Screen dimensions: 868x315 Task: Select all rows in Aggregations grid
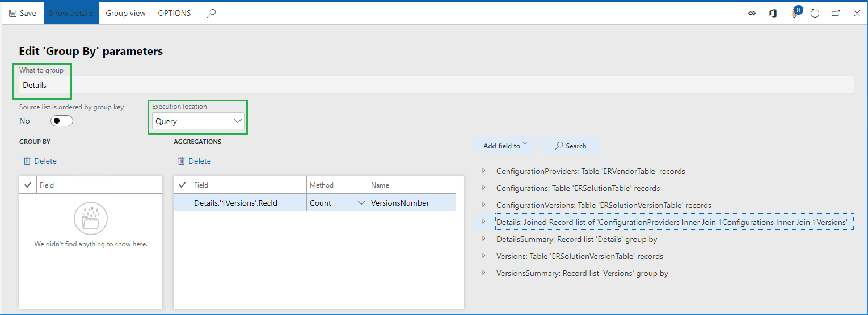[x=182, y=185]
